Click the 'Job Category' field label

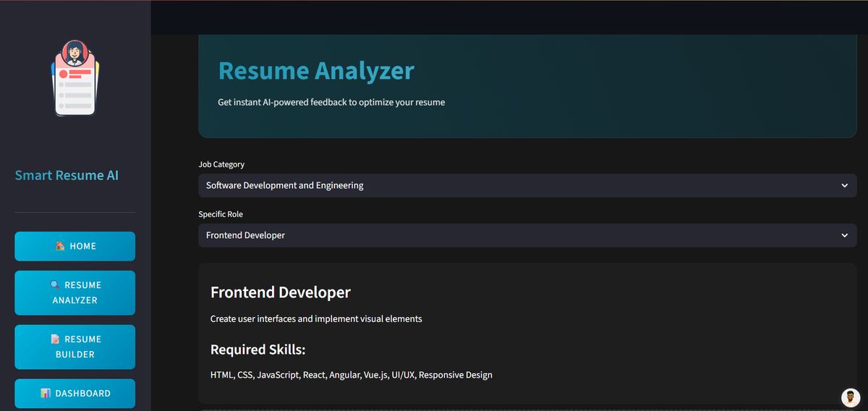coord(221,164)
